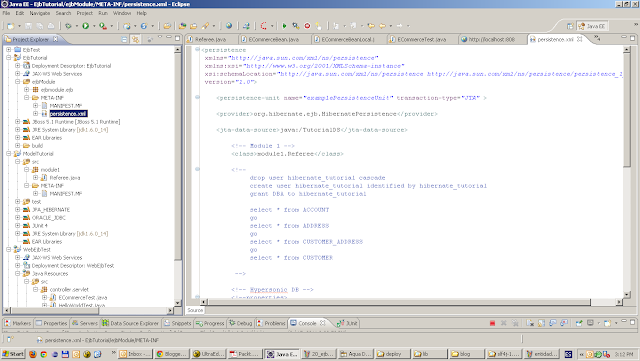Click the deploy folder taskbar button
640x361 pixels.
(x=391, y=354)
